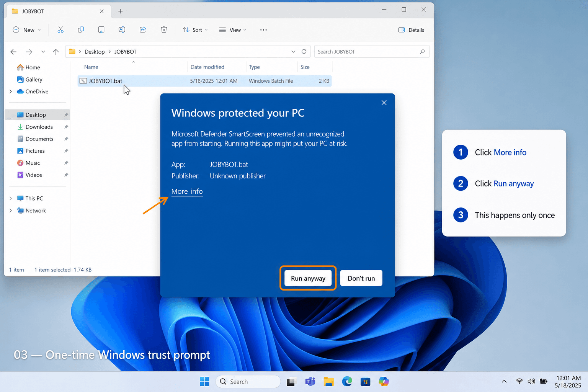Open recent locations dropdown arrow

(x=43, y=52)
